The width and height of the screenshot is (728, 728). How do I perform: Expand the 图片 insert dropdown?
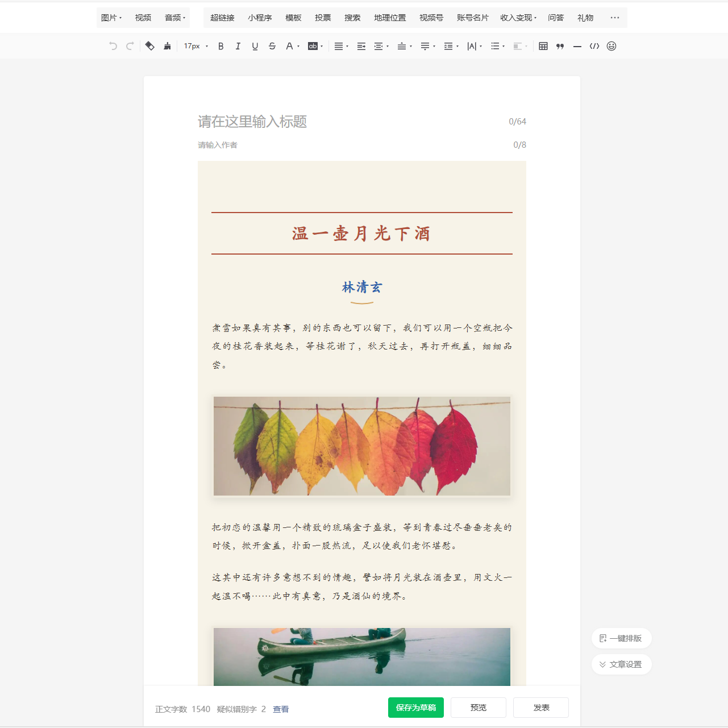111,18
